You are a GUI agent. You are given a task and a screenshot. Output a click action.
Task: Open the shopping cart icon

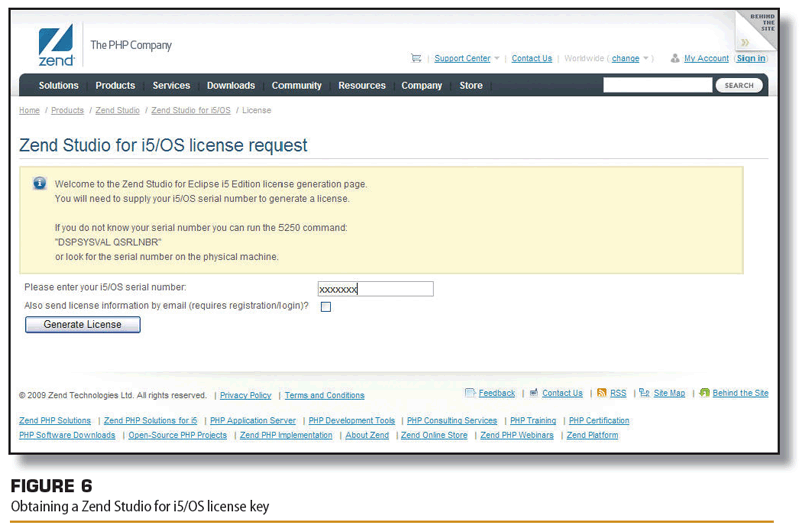(x=416, y=58)
